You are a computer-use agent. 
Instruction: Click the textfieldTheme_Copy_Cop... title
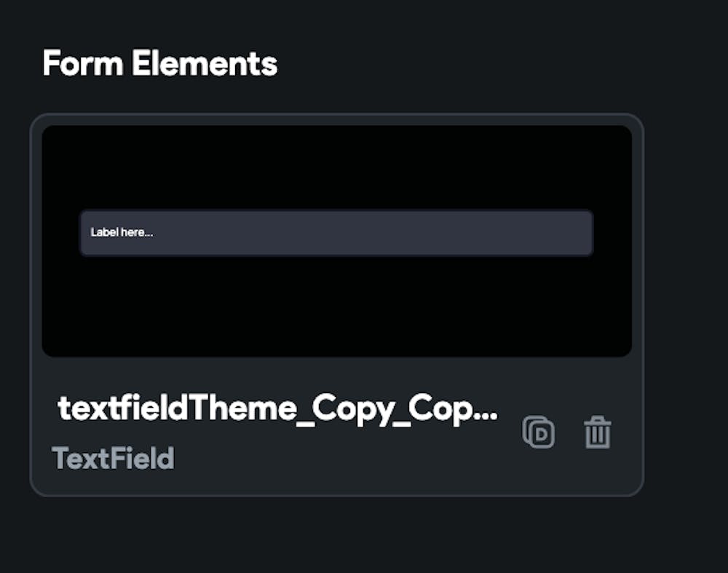278,408
